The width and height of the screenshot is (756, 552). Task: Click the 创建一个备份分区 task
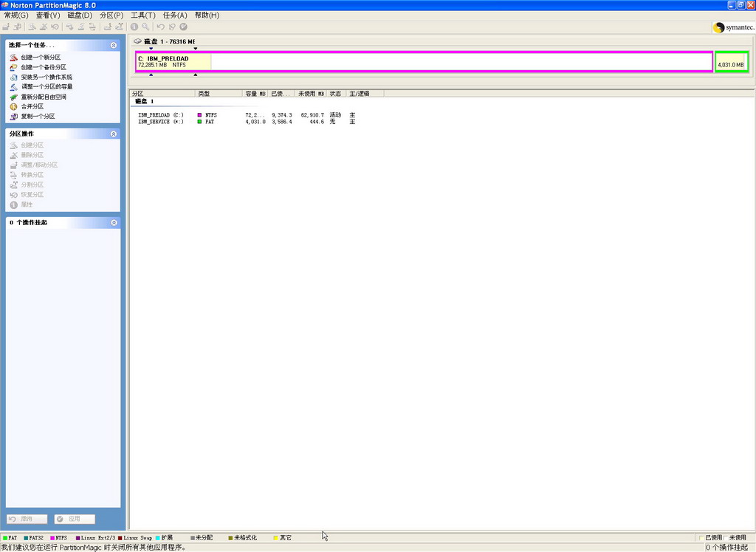pos(44,67)
